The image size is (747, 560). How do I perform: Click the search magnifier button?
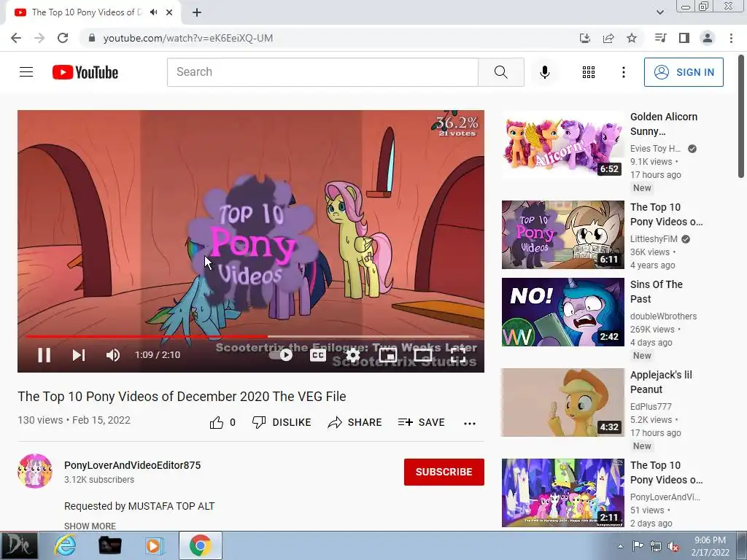pos(500,72)
